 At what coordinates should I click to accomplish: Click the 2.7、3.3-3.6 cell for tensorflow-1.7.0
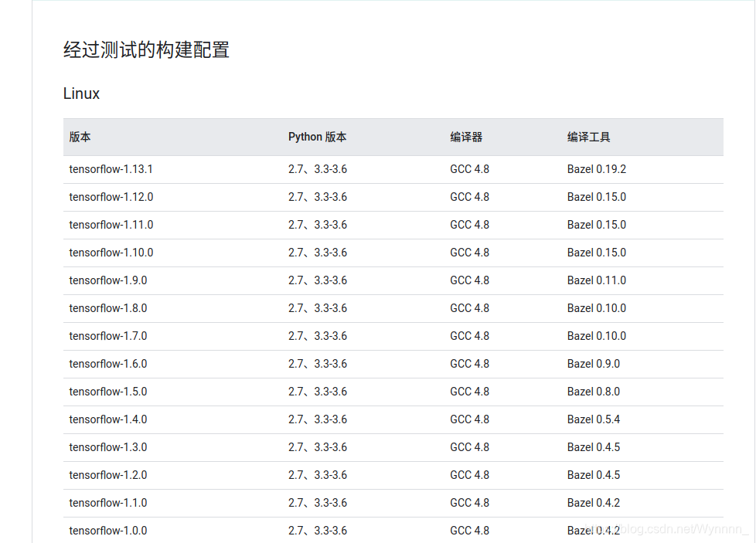(317, 335)
